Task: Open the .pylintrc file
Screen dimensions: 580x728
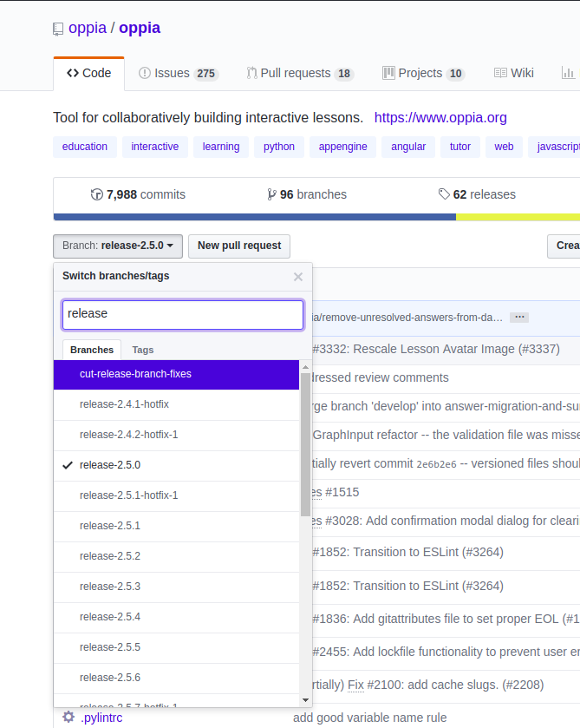Action: point(101,718)
